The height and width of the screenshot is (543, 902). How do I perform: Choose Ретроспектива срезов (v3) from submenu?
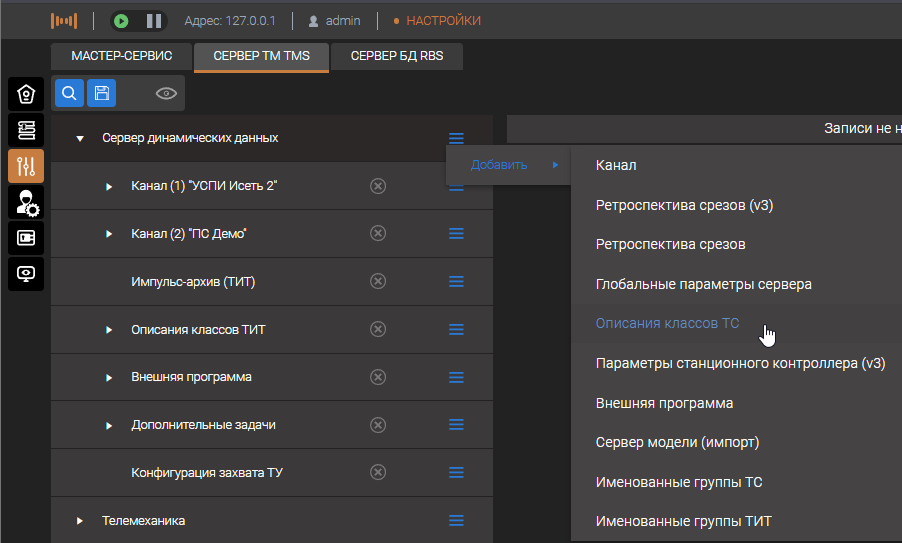point(684,205)
